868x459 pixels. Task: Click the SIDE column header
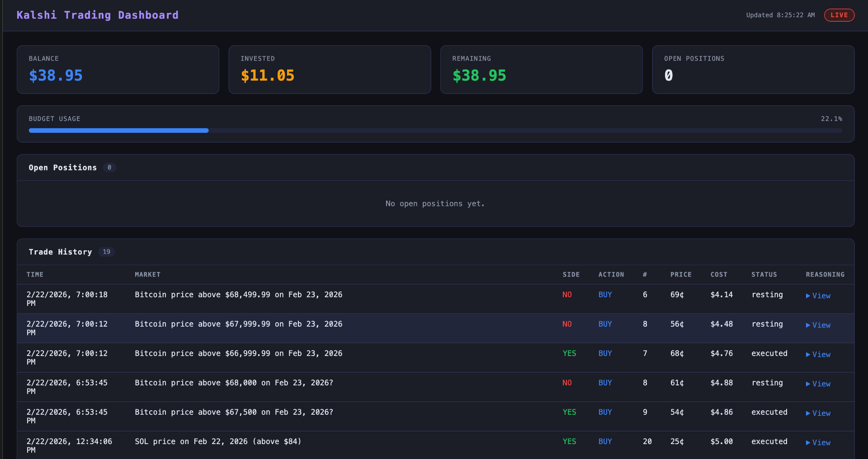point(571,275)
